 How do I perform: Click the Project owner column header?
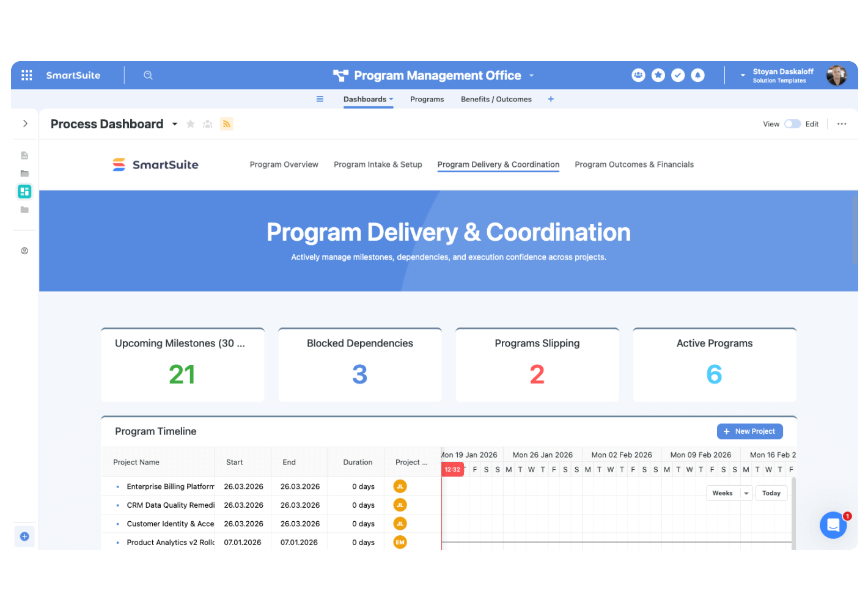click(x=411, y=462)
